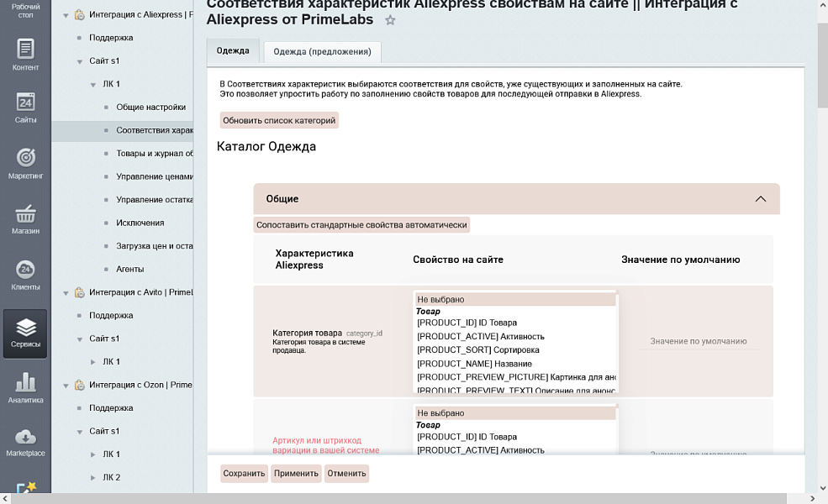Image resolution: width=828 pixels, height=504 pixels.
Task: Select the Одежда tab
Action: [233, 50]
